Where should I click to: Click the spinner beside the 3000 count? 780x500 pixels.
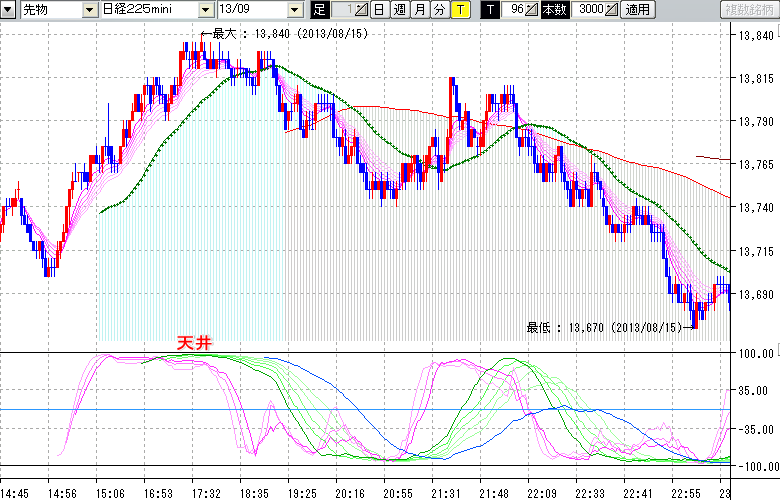pyautogui.click(x=612, y=10)
